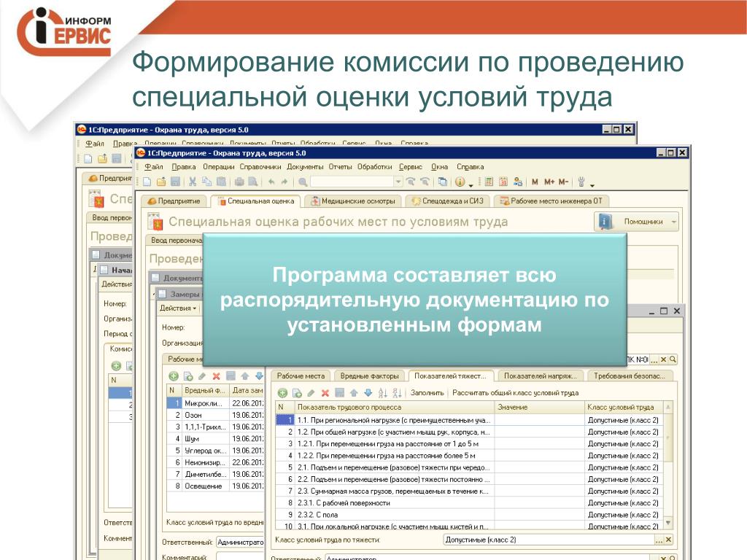This screenshot has height=560, width=747.
Task: Delete a row with the red X above the Показатель трудового процесса table
Action: tap(325, 393)
